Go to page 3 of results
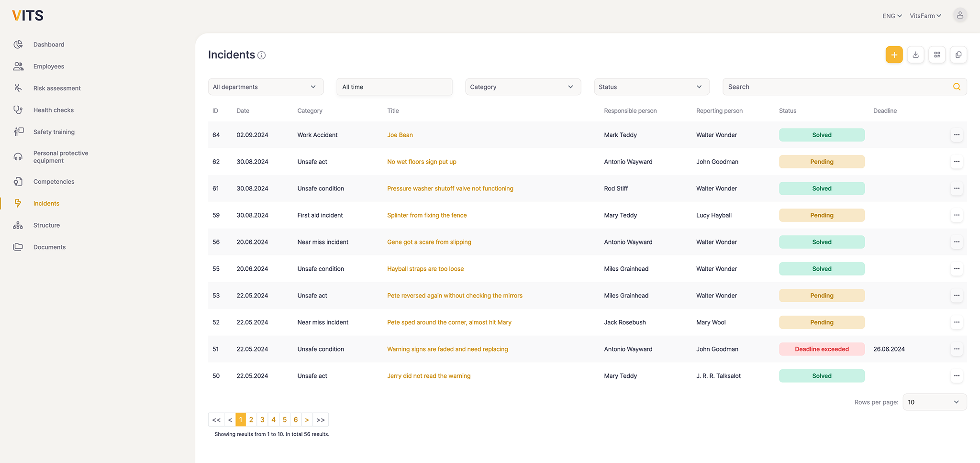This screenshot has height=463, width=980. click(262, 419)
